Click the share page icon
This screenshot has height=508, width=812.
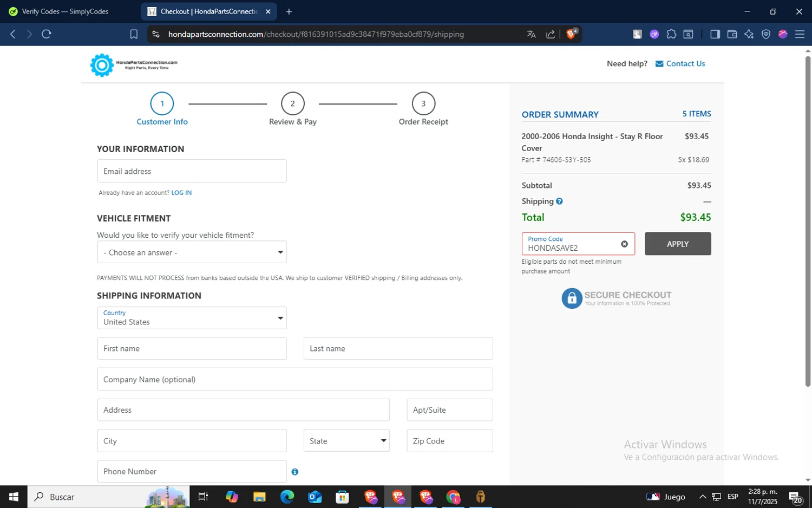[x=550, y=34]
